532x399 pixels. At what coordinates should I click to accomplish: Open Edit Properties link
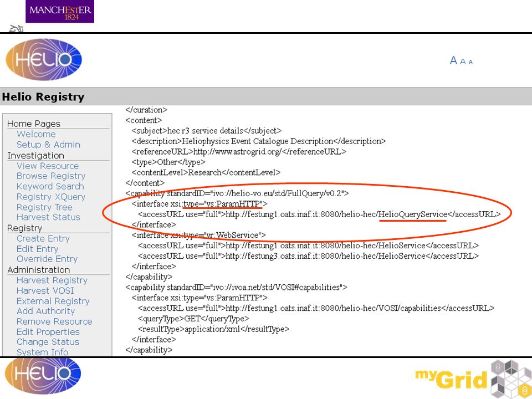48,332
